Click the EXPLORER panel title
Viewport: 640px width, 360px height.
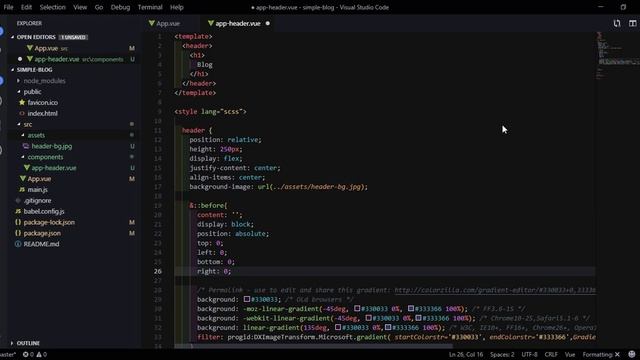(29, 23)
